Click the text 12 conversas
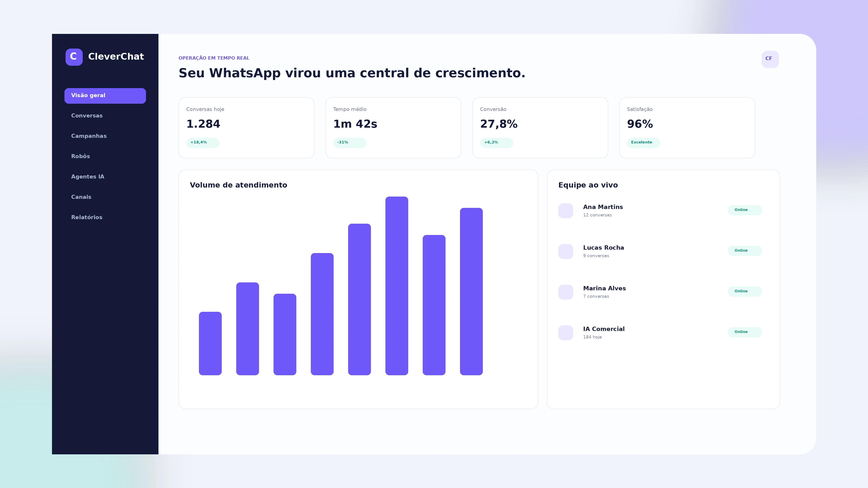 point(597,215)
